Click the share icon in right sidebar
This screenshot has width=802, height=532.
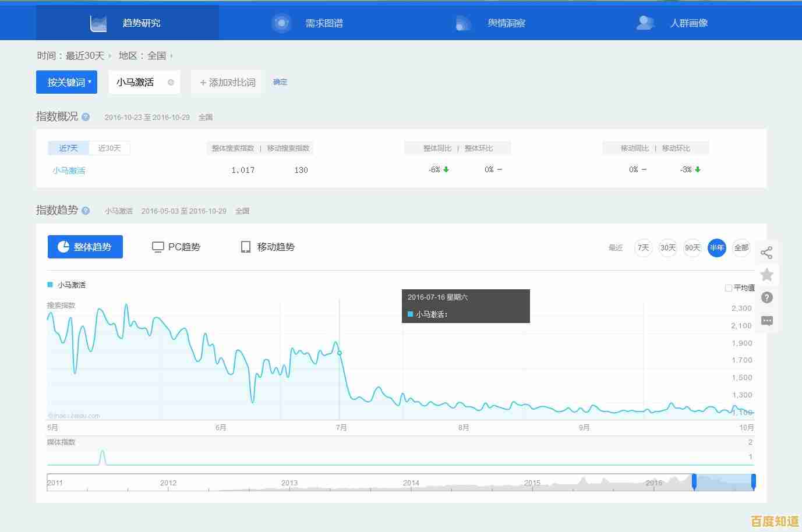766,253
